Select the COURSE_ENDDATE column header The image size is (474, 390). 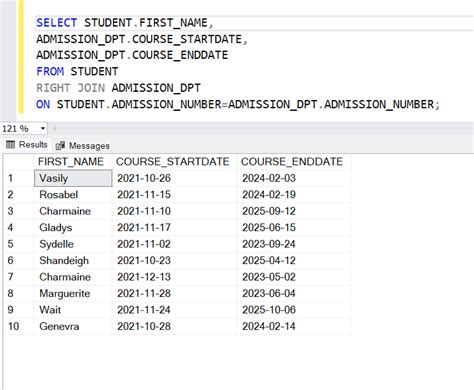294,162
